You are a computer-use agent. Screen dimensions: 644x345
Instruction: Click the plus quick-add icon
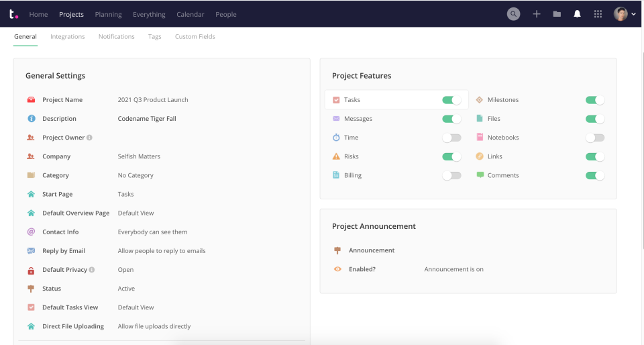point(537,14)
